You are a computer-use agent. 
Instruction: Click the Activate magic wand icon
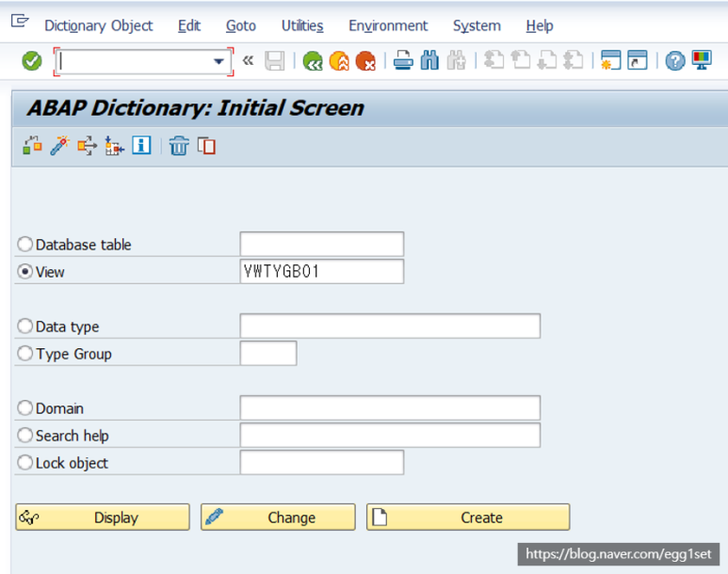pyautogui.click(x=59, y=145)
